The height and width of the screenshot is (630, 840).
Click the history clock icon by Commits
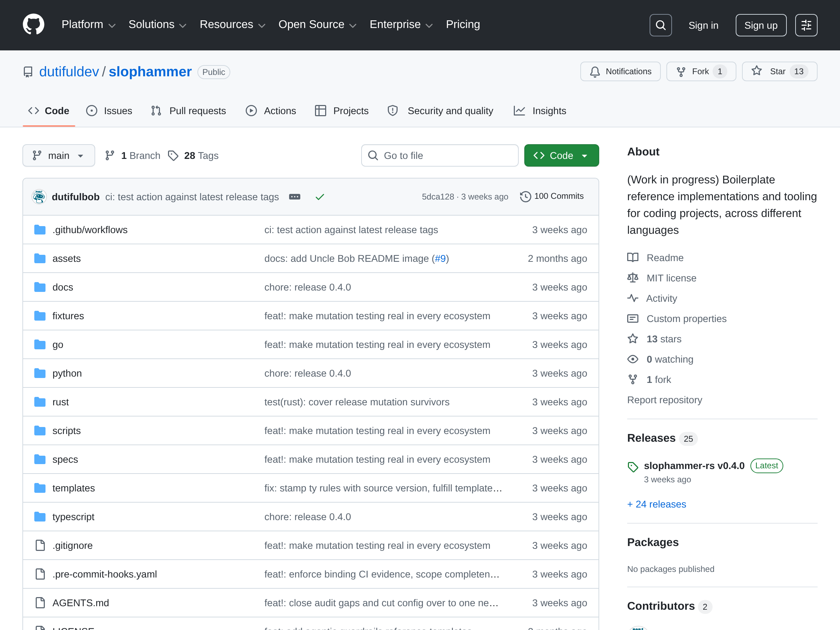point(525,196)
